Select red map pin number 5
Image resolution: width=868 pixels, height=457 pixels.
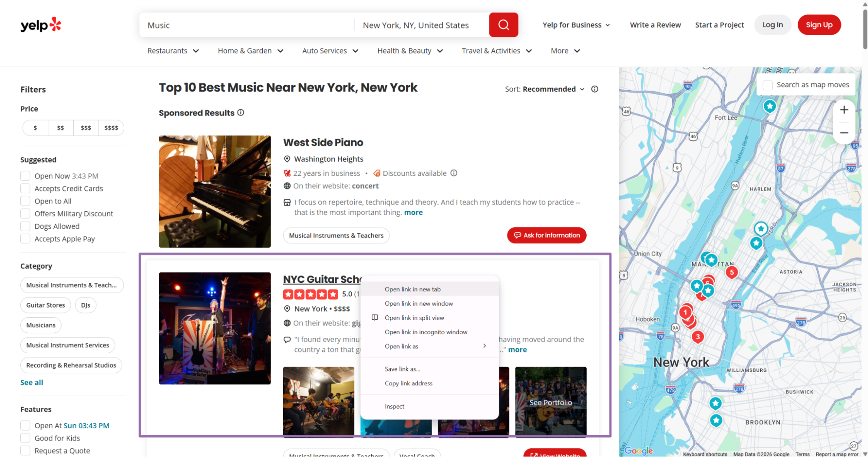[732, 272]
